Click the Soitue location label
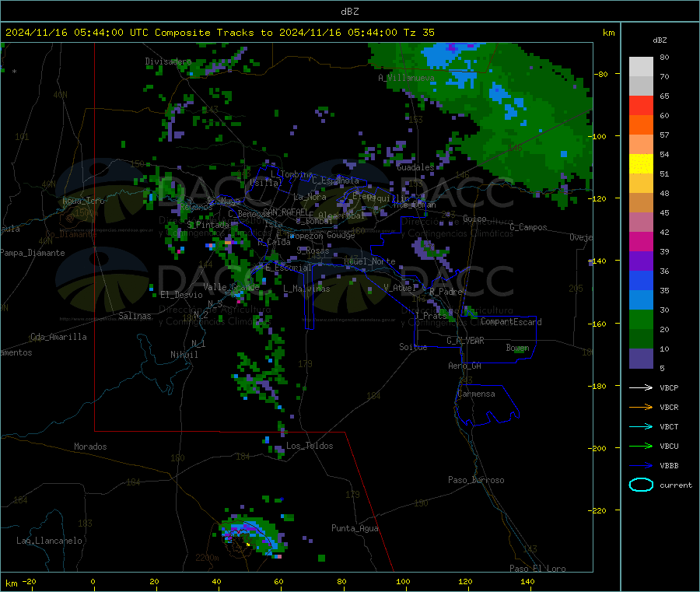The width and height of the screenshot is (700, 592). [x=413, y=347]
